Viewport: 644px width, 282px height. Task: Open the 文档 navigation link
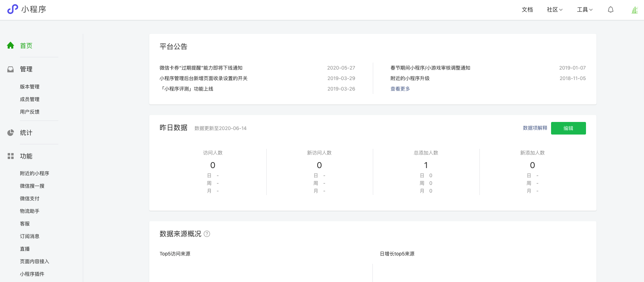pyautogui.click(x=527, y=10)
